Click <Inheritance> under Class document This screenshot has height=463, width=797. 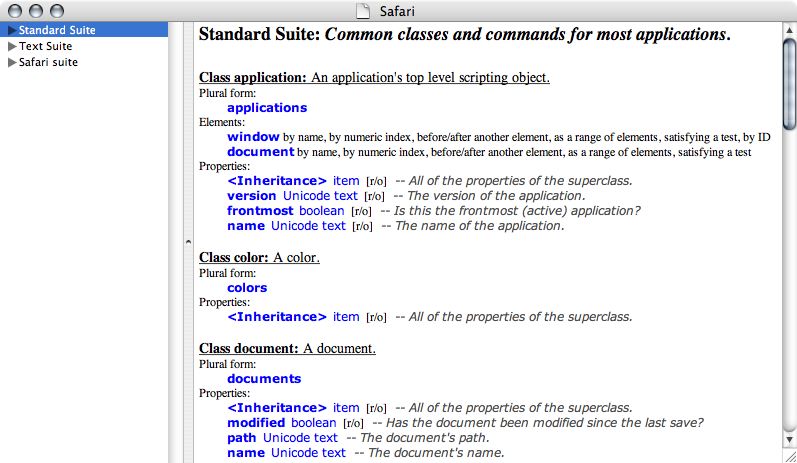(x=277, y=408)
